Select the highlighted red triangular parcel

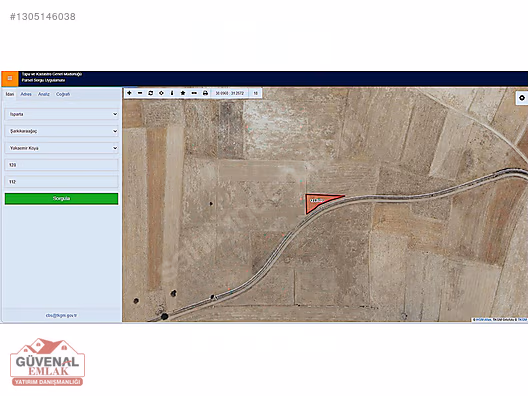317,201
